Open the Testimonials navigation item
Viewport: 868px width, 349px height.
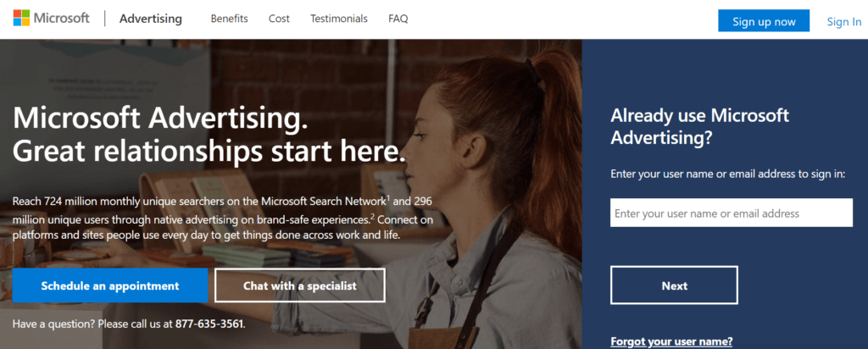(x=339, y=19)
